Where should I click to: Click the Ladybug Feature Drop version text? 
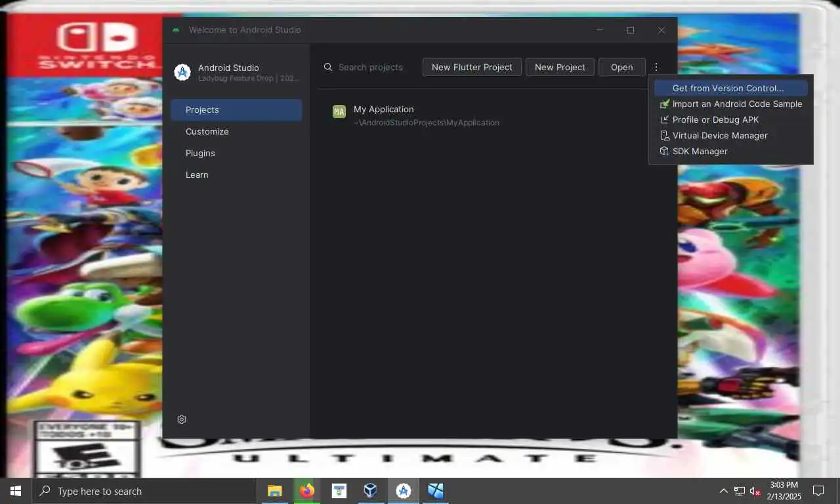(249, 78)
